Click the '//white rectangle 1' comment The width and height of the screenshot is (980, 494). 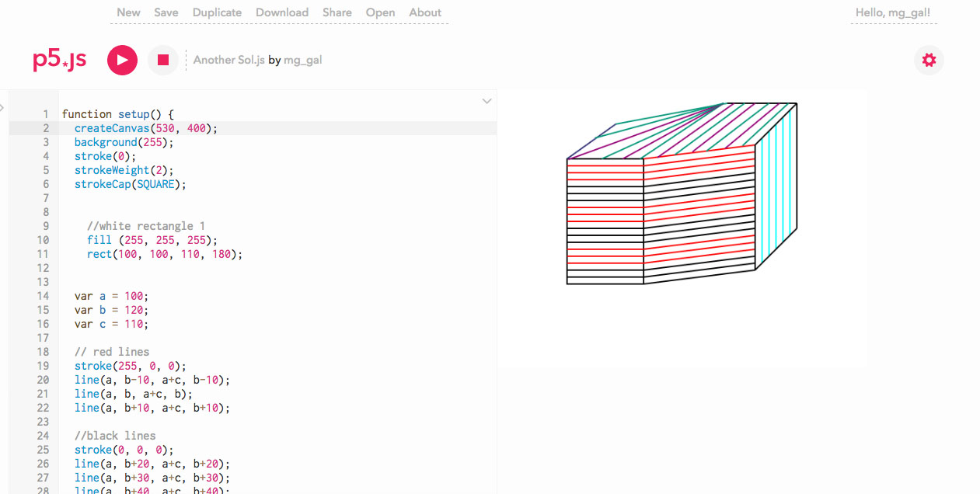pyautogui.click(x=146, y=226)
